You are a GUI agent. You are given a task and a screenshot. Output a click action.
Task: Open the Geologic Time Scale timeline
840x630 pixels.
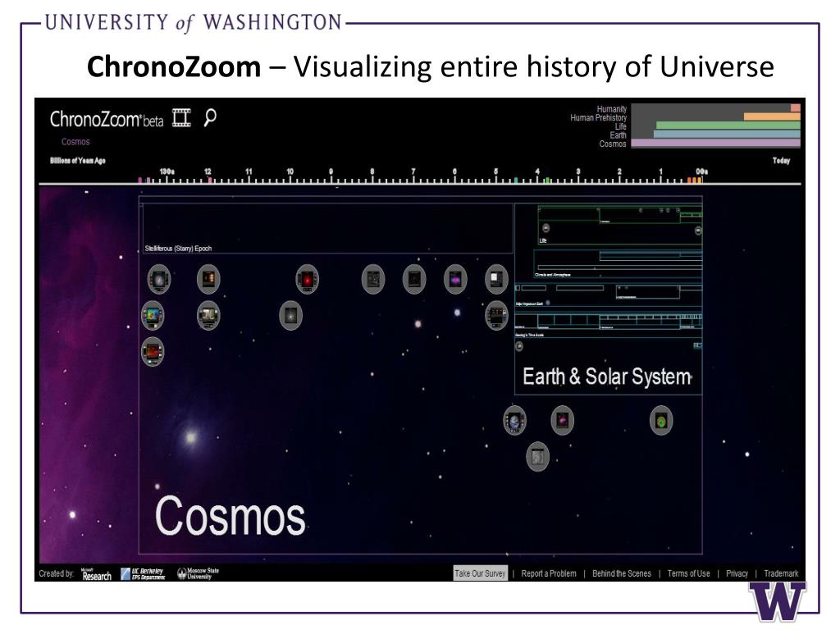click(609, 325)
